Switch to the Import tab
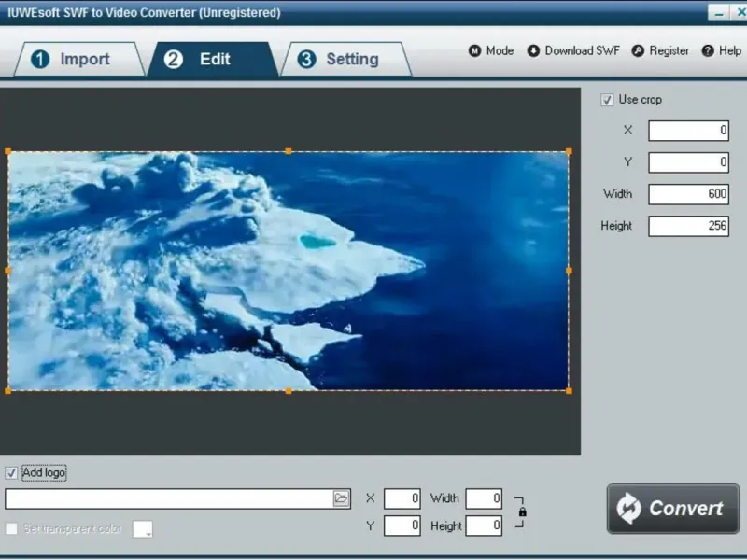The height and width of the screenshot is (560, 747). 79,59
